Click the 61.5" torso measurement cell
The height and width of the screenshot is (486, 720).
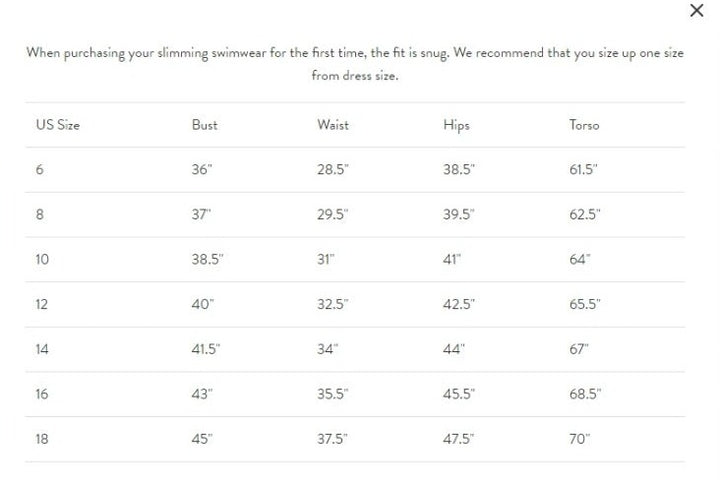pyautogui.click(x=583, y=170)
